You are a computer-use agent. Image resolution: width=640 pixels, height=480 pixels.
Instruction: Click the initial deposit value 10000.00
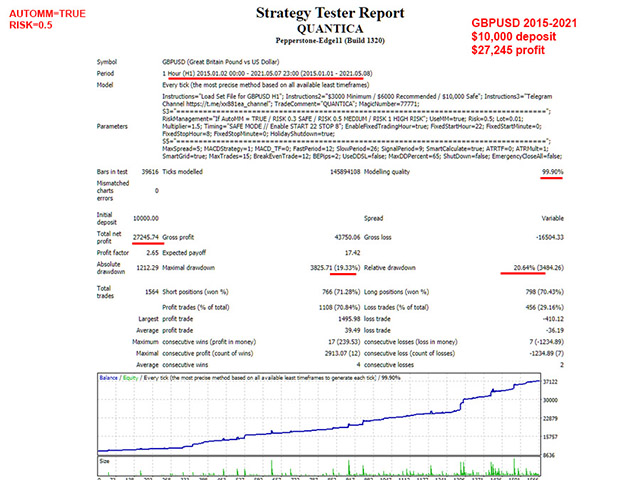(x=146, y=218)
